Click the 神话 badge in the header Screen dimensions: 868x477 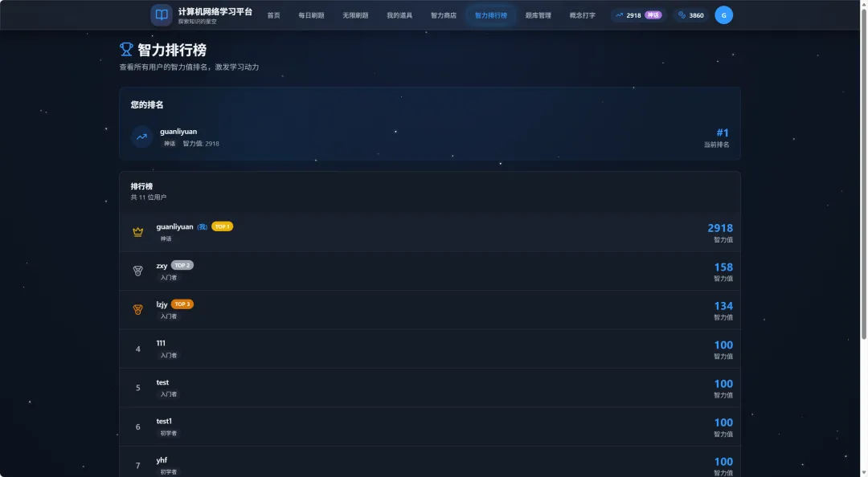pos(653,15)
